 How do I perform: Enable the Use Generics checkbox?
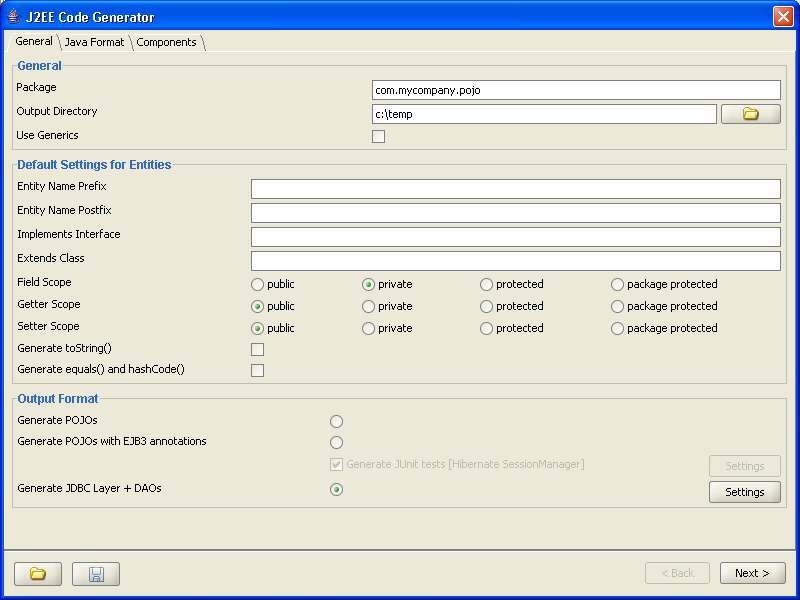coord(379,136)
